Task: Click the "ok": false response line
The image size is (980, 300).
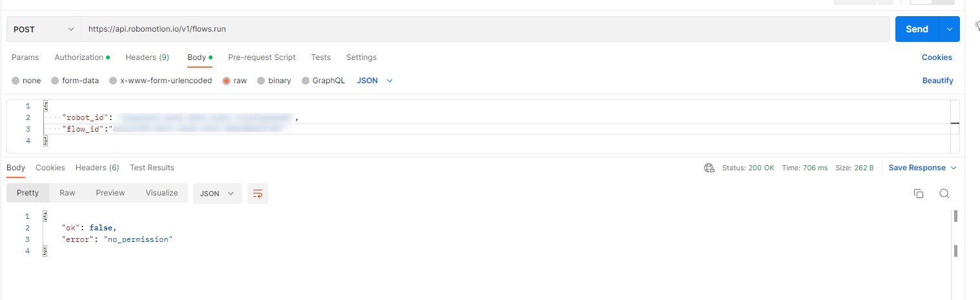Action: (x=89, y=228)
